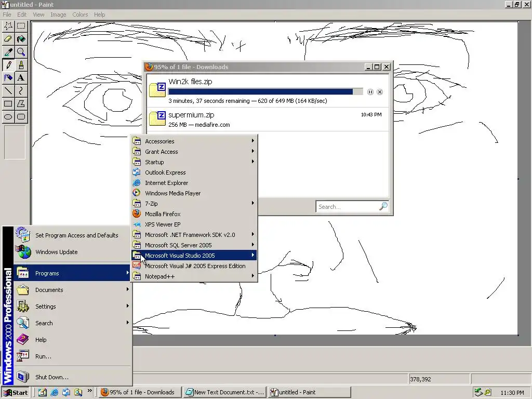Image resolution: width=532 pixels, height=399 pixels.
Task: Open the Settings submenu in Start menu
Action: click(x=72, y=307)
